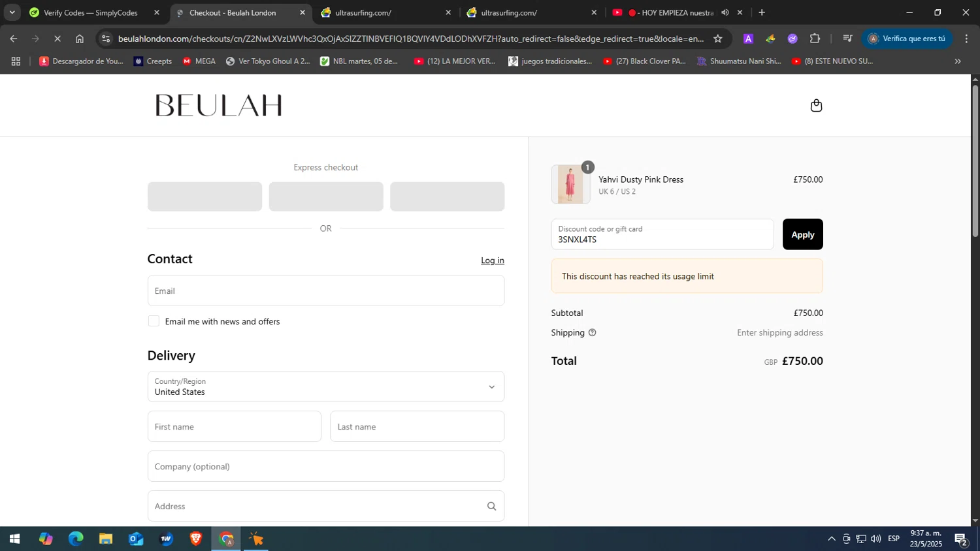This screenshot has width=980, height=551.
Task: Launch Microsoft Edge from taskbar
Action: click(x=76, y=539)
